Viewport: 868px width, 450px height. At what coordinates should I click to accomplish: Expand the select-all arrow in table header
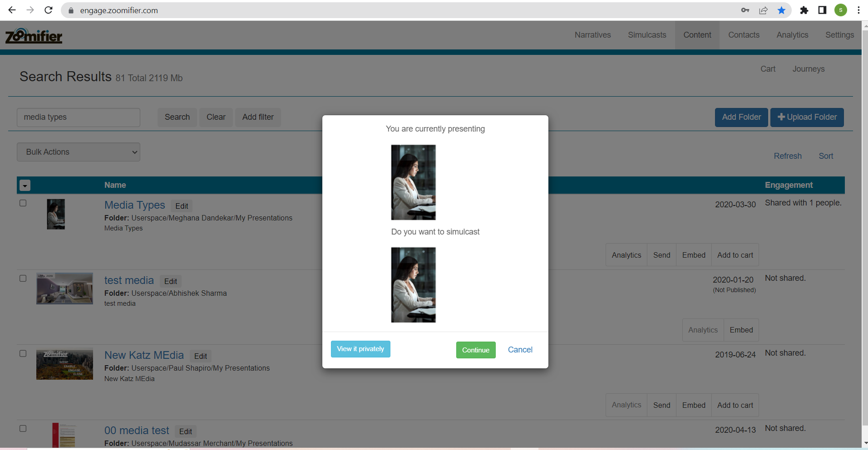25,186
